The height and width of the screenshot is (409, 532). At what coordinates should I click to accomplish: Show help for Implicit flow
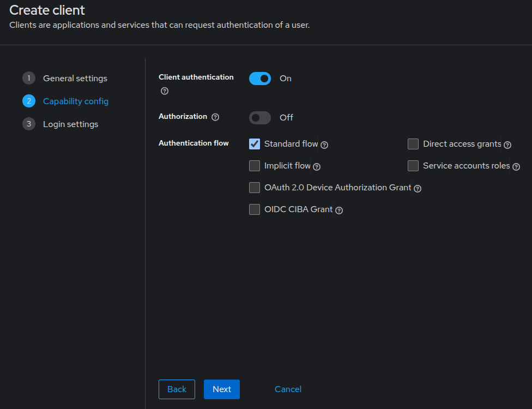317,167
